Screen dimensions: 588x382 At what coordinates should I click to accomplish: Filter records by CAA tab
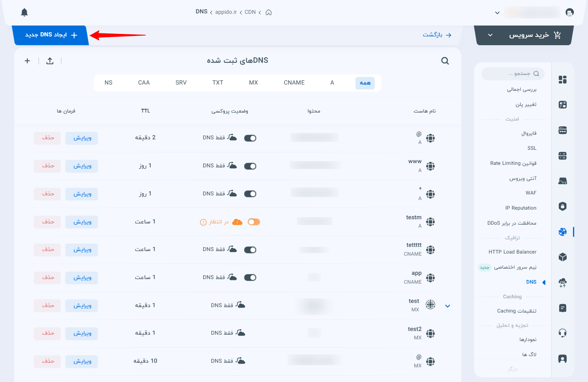[144, 83]
